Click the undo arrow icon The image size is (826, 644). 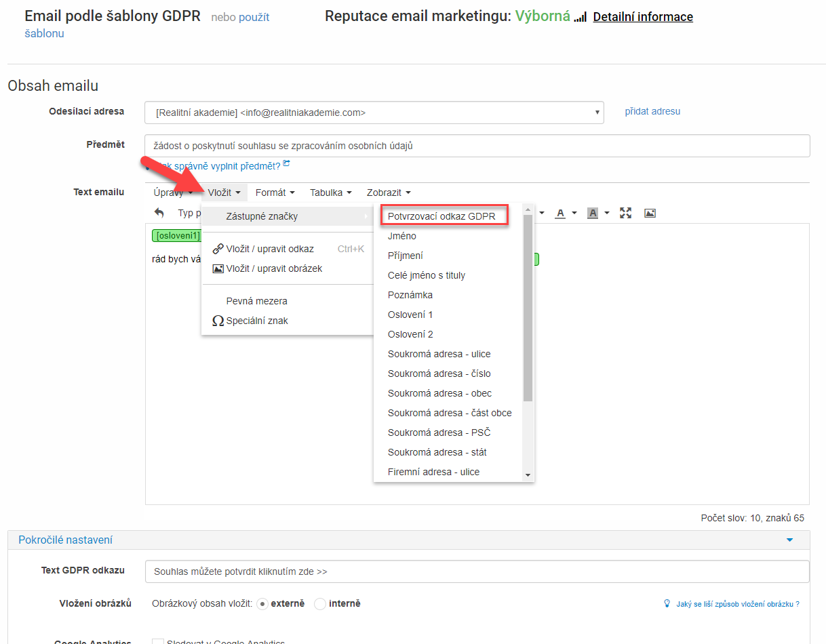[159, 213]
